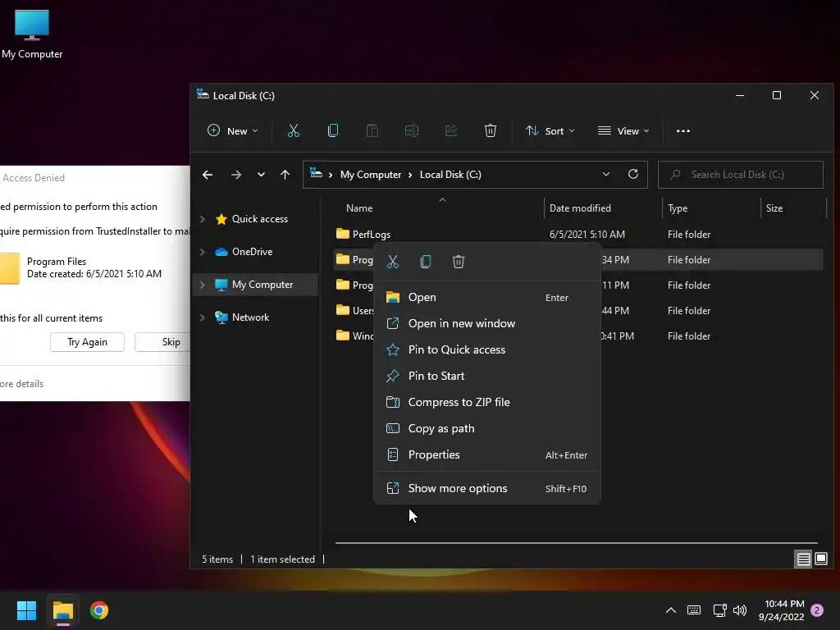The image size is (840, 630).
Task: Switch to the details view layout icon
Action: pos(804,559)
